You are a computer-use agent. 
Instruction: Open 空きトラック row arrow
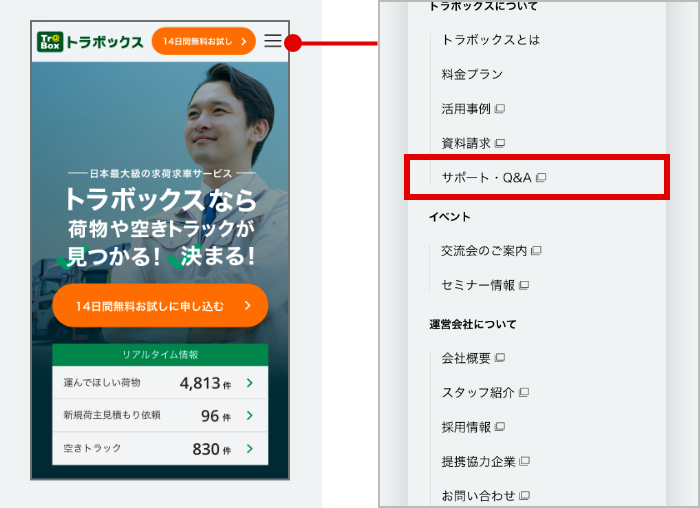pos(250,449)
